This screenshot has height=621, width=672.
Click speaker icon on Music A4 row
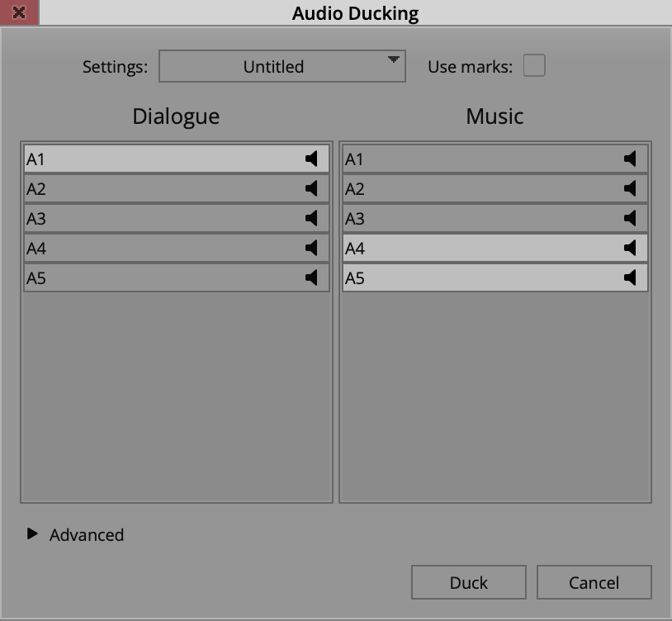coord(630,248)
